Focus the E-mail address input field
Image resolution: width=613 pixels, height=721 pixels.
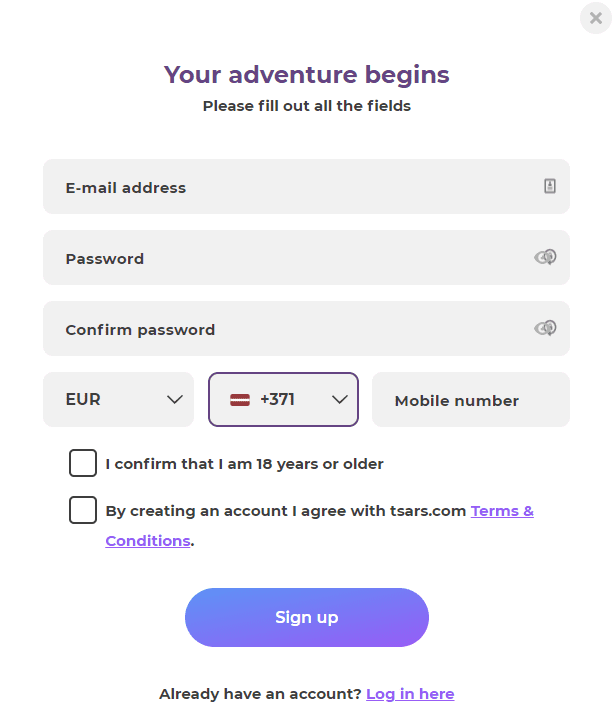coord(306,187)
